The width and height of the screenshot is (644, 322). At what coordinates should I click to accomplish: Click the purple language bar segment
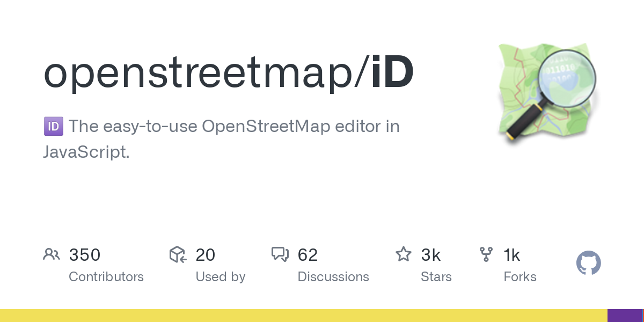pyautogui.click(x=625, y=316)
